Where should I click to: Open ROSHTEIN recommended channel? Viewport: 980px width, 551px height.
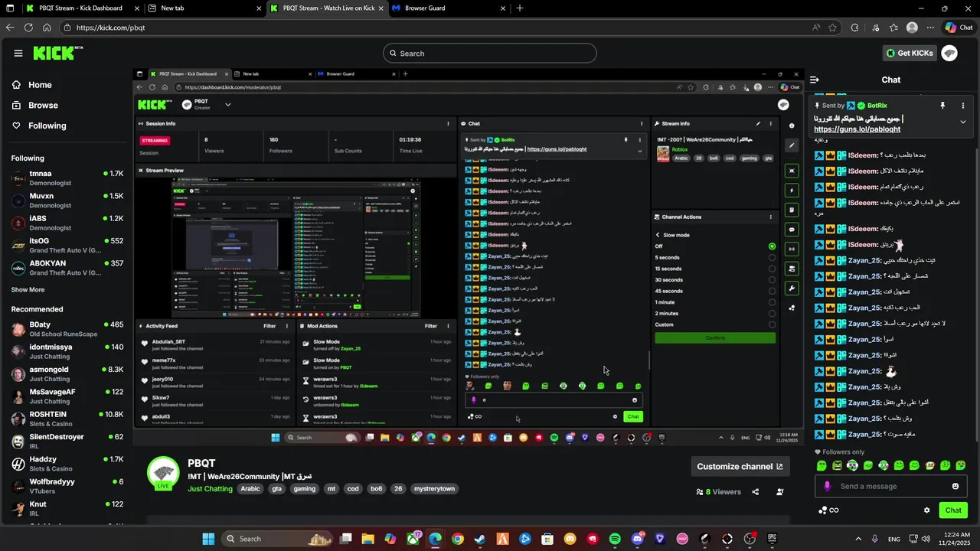pyautogui.click(x=67, y=419)
